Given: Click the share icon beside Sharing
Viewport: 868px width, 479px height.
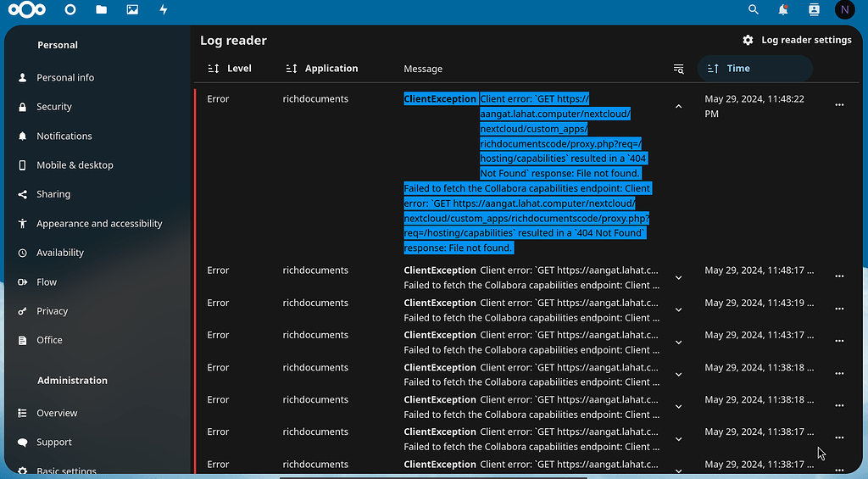Looking at the screenshot, I should click(x=22, y=194).
